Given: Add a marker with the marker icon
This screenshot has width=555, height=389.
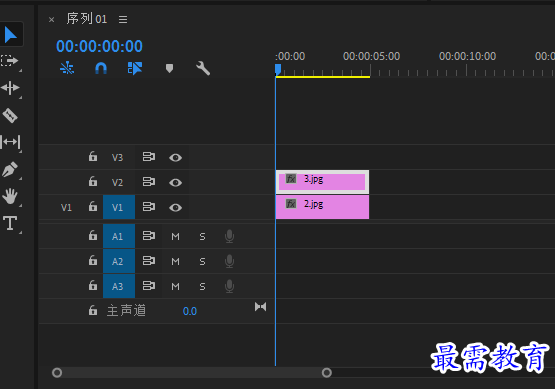Looking at the screenshot, I should [x=169, y=68].
